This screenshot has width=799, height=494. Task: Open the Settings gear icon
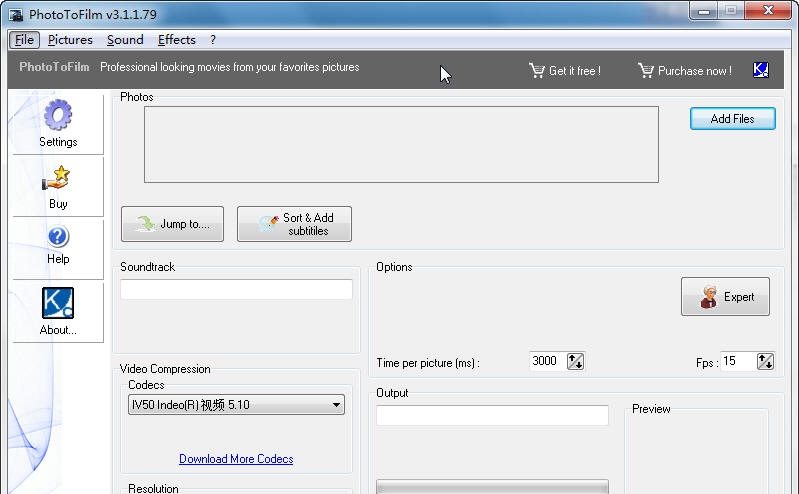(x=58, y=115)
